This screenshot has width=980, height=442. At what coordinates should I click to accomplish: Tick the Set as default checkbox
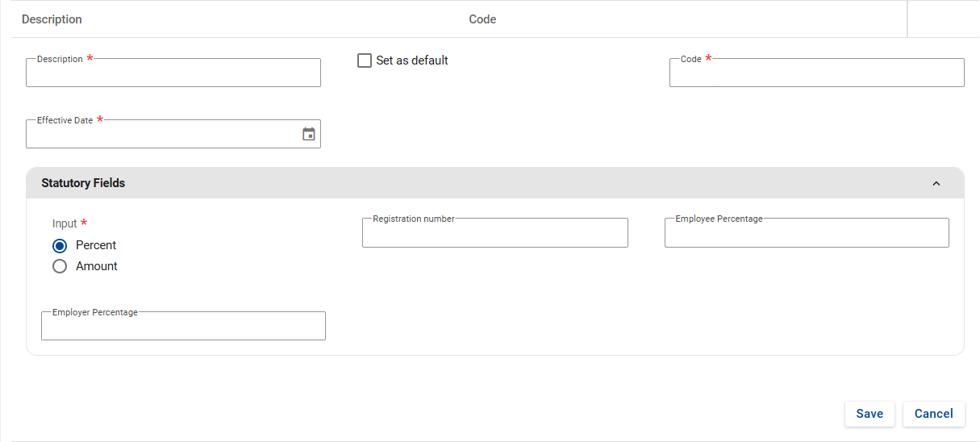coord(365,60)
